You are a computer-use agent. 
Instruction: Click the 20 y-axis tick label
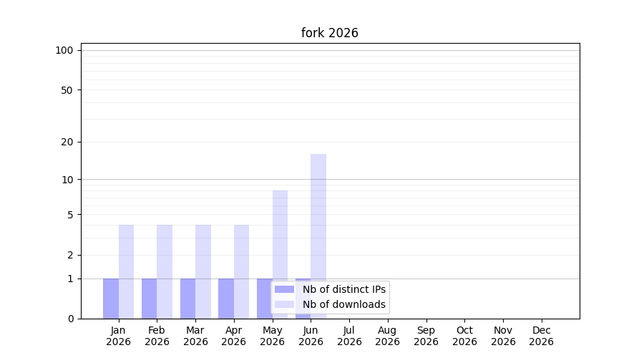(x=67, y=142)
